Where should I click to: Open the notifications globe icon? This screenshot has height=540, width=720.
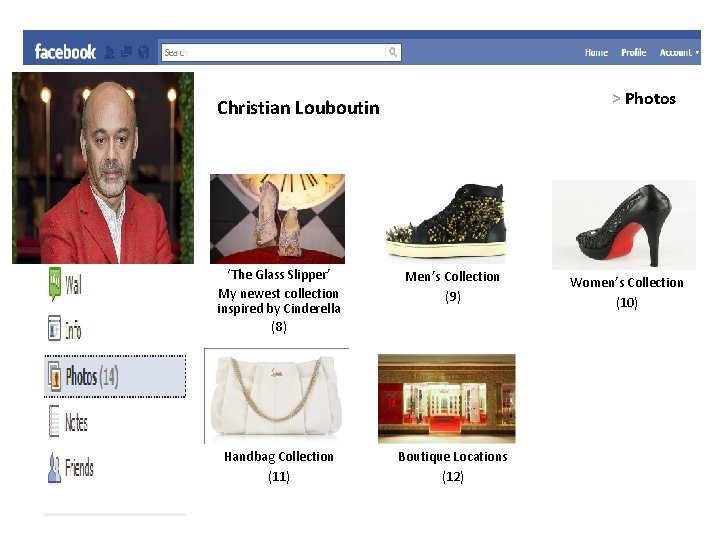(x=144, y=52)
